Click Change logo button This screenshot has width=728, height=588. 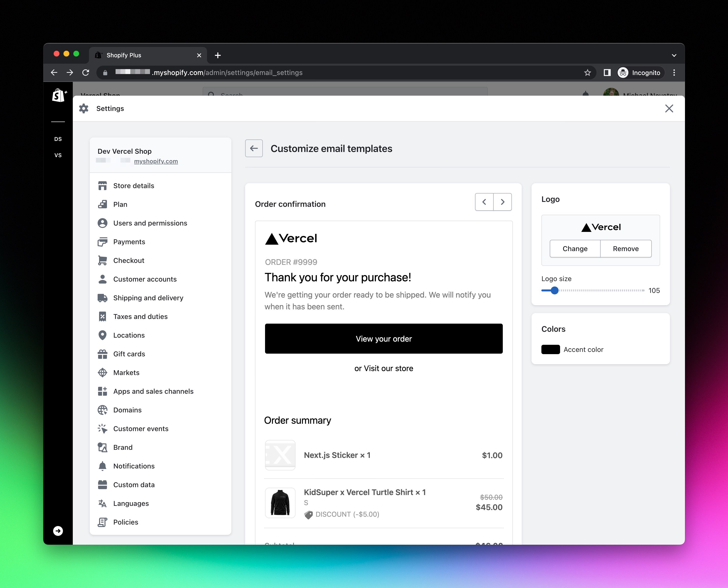pos(575,249)
